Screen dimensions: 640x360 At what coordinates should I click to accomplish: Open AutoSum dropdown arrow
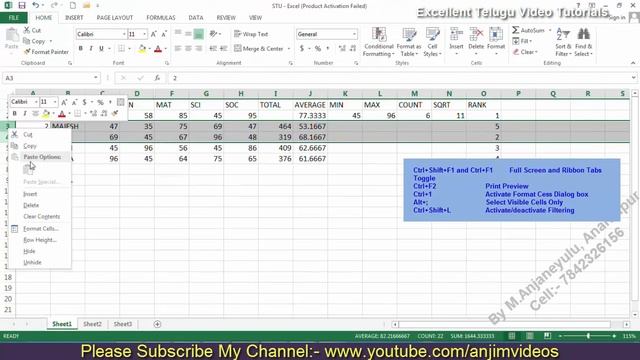[x=550, y=30]
